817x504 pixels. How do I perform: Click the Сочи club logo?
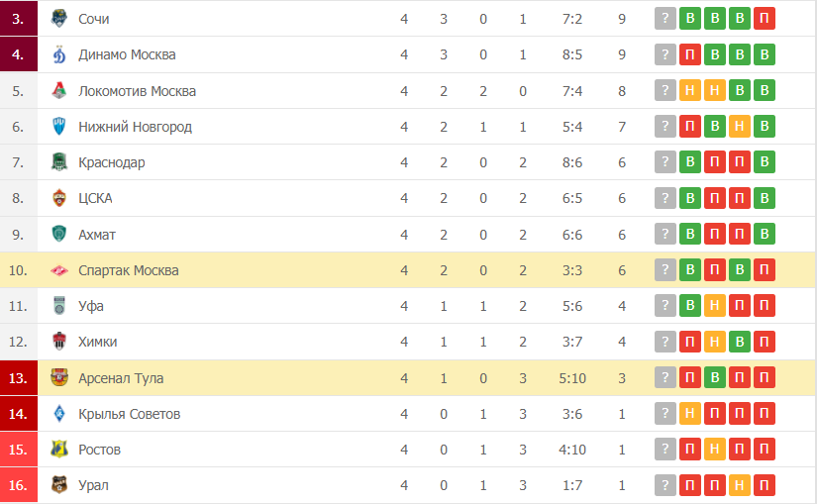(x=59, y=19)
